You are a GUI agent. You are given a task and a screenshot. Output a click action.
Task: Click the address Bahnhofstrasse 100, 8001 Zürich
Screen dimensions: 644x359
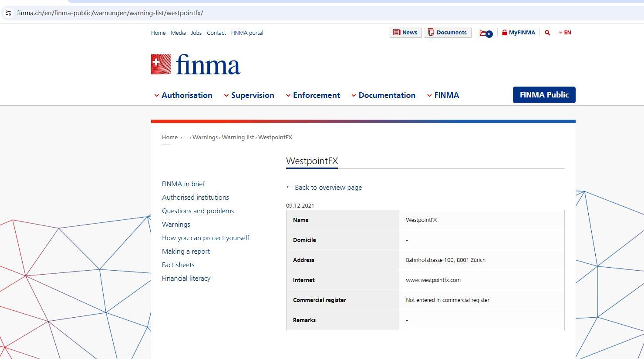point(445,260)
